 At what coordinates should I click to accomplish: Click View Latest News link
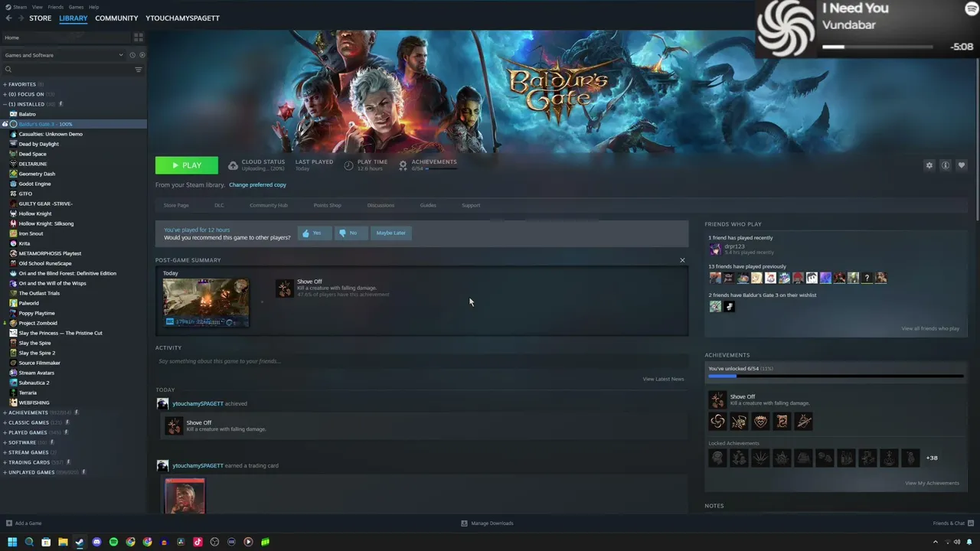tap(663, 379)
